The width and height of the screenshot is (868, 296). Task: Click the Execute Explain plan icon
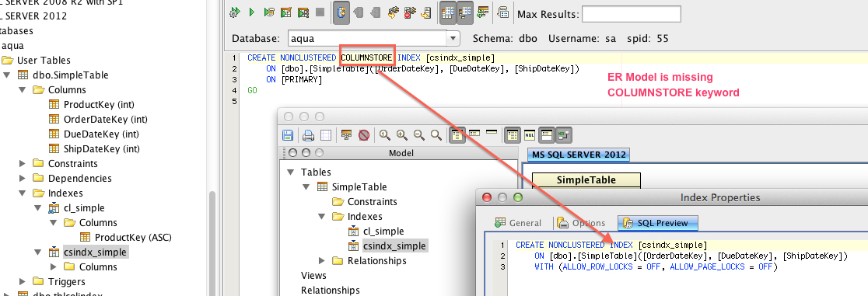click(303, 12)
